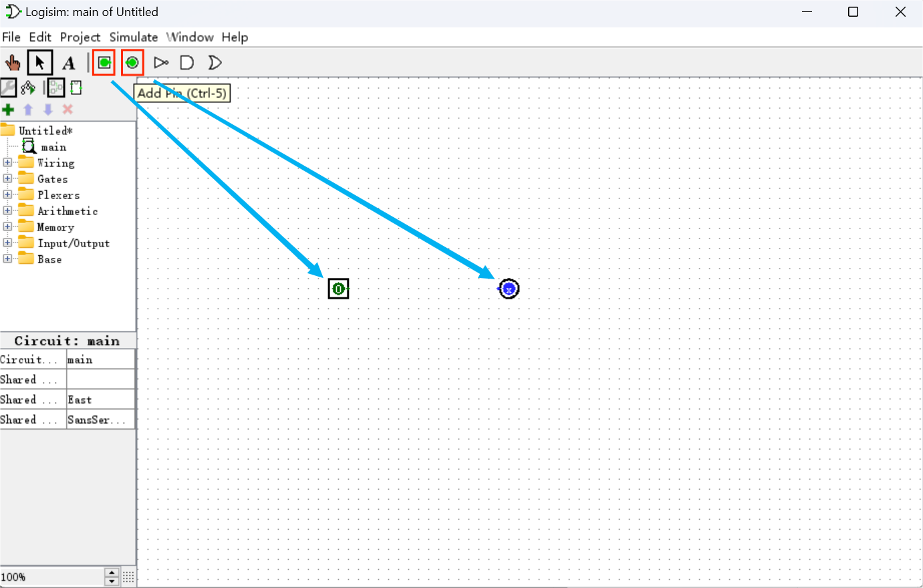This screenshot has height=588, width=923.
Task: Expand the Memory library folder
Action: click(7, 227)
